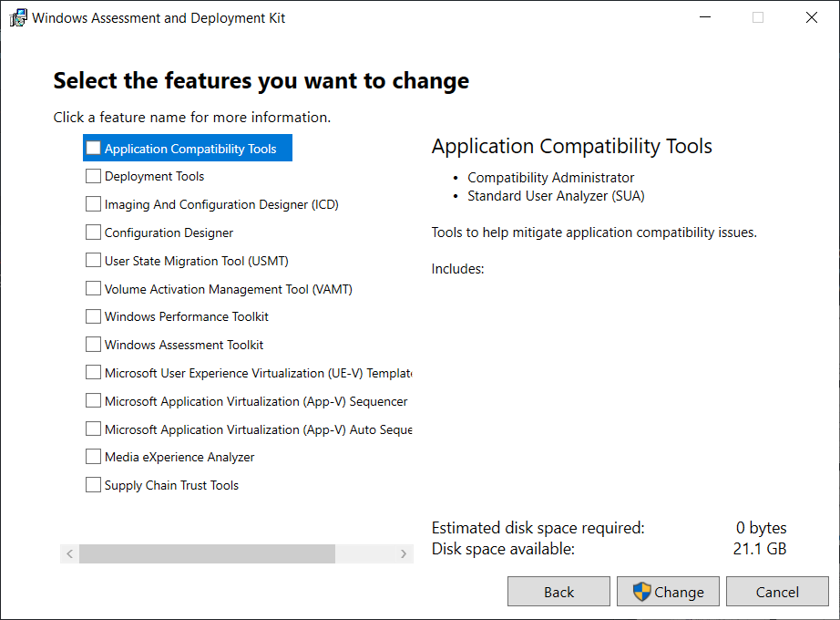
Task: Enable the Application Compatibility Tools checkbox
Action: [x=93, y=148]
